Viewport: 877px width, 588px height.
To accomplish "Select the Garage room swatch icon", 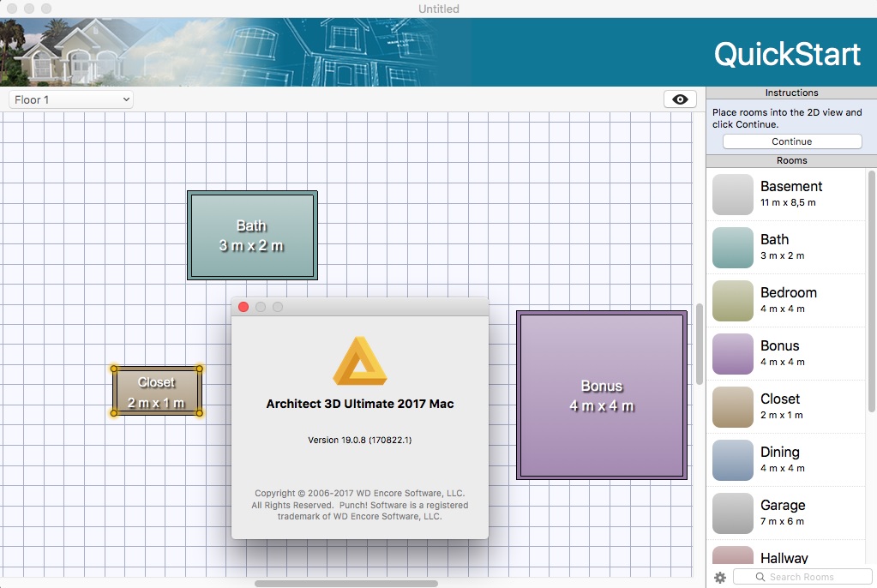I will coord(733,513).
